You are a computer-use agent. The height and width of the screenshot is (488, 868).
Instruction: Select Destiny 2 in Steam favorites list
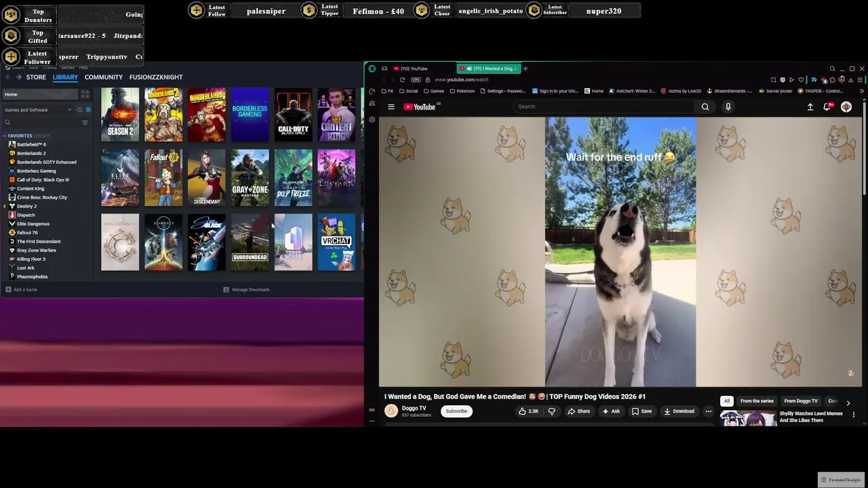point(26,206)
